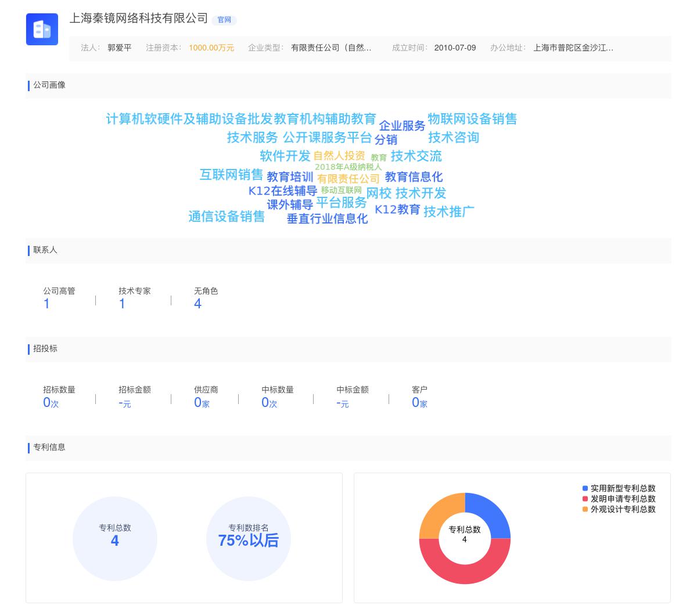Viewport: 697px width, 616px height.
Task: Click the 分销 tag
Action: coord(386,139)
